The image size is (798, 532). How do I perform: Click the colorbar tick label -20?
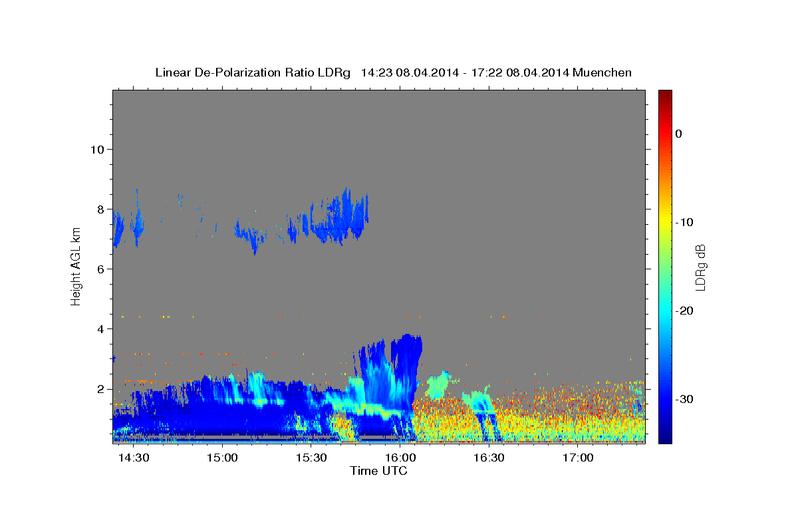pos(684,311)
